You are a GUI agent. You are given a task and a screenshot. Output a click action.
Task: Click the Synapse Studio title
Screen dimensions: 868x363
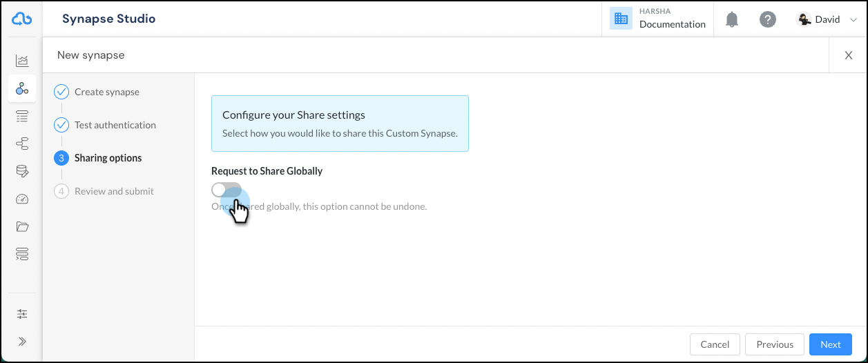pyautogui.click(x=108, y=19)
